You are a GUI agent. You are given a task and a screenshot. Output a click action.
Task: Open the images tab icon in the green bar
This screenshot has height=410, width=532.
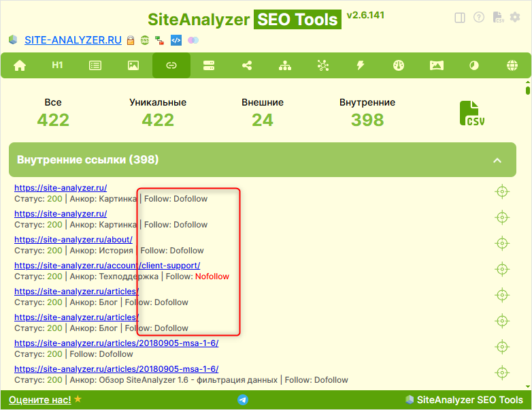[133, 65]
